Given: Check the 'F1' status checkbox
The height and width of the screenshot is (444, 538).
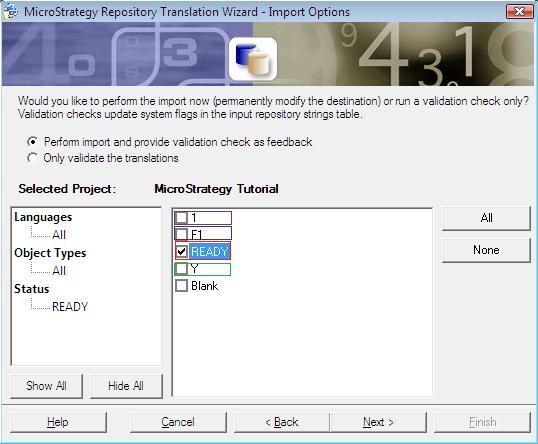Looking at the screenshot, I should coord(181,234).
